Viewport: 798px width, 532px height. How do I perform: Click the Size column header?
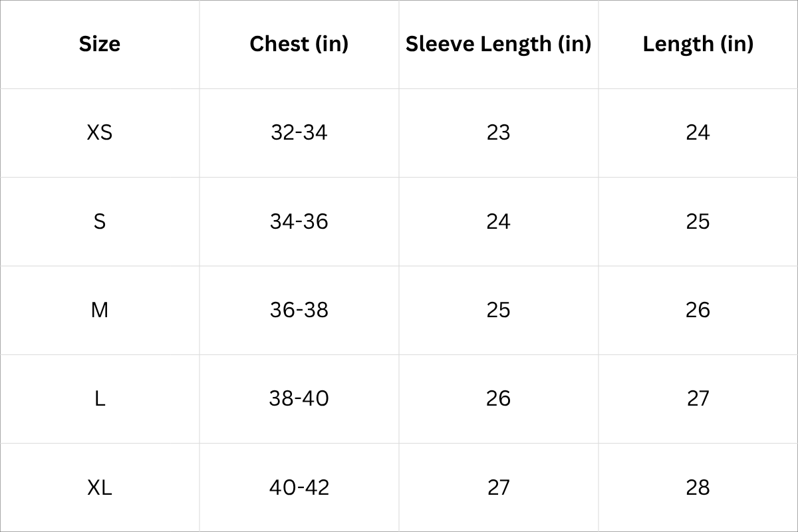[100, 44]
